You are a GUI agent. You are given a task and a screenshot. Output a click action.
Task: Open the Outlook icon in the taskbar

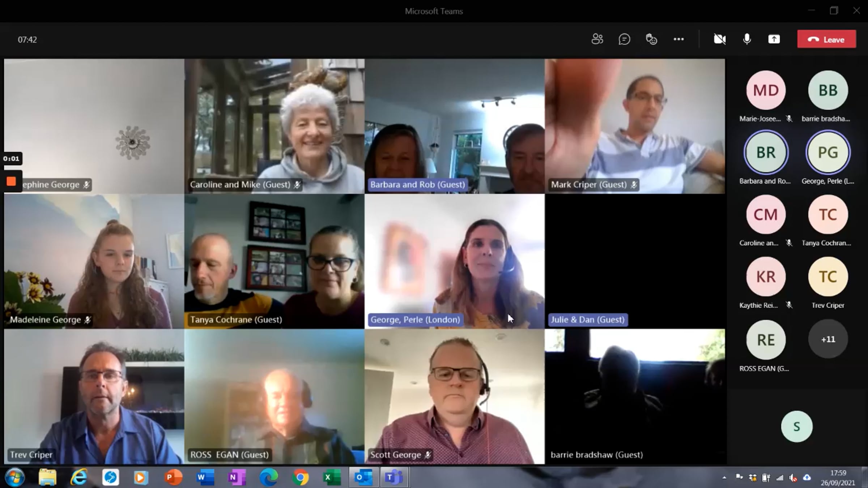[363, 478]
